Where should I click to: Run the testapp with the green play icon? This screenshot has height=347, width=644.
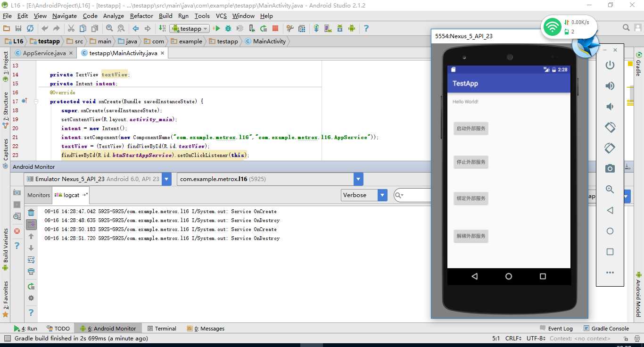217,28
